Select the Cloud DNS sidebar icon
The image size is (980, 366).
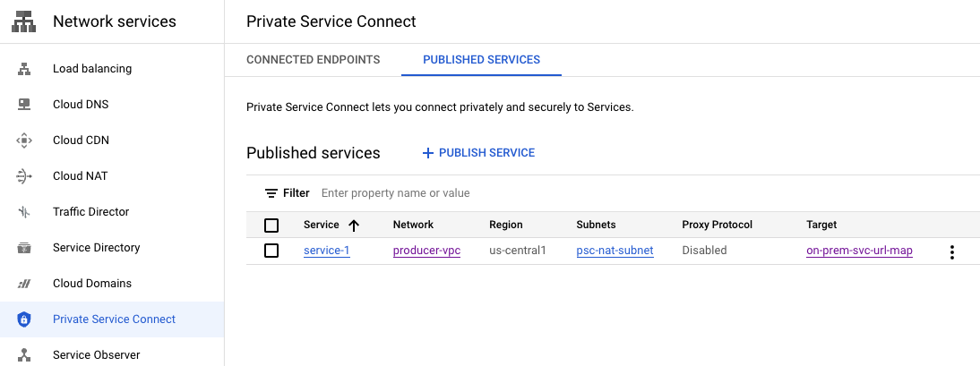[24, 105]
